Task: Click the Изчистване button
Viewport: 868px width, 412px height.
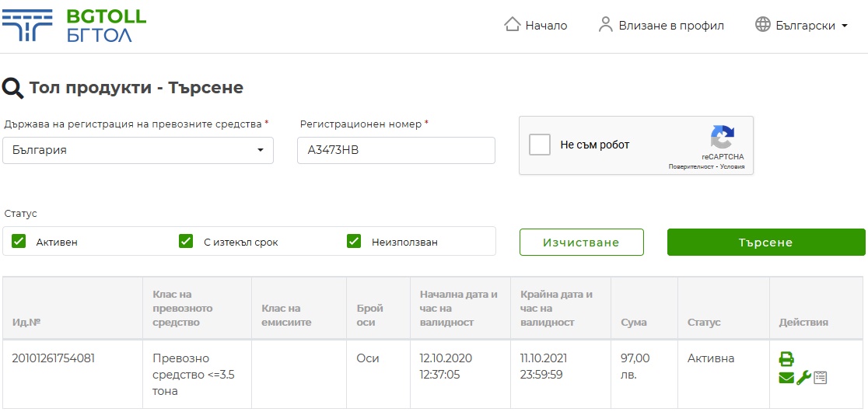Action: pyautogui.click(x=581, y=243)
